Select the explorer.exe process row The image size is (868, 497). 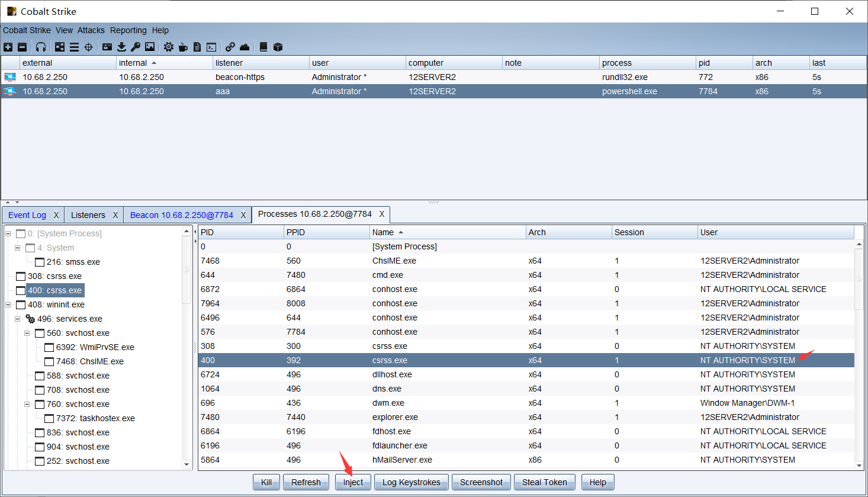[x=526, y=417]
